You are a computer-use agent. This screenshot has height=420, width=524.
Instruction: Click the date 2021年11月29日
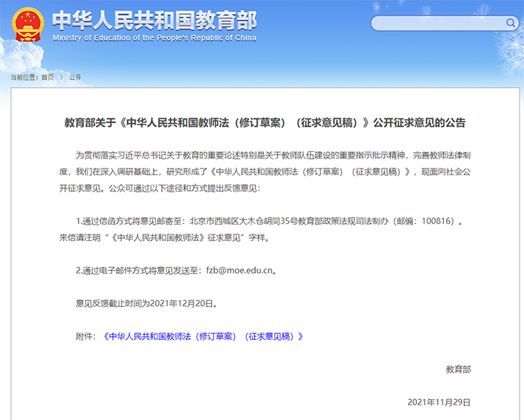(x=439, y=402)
